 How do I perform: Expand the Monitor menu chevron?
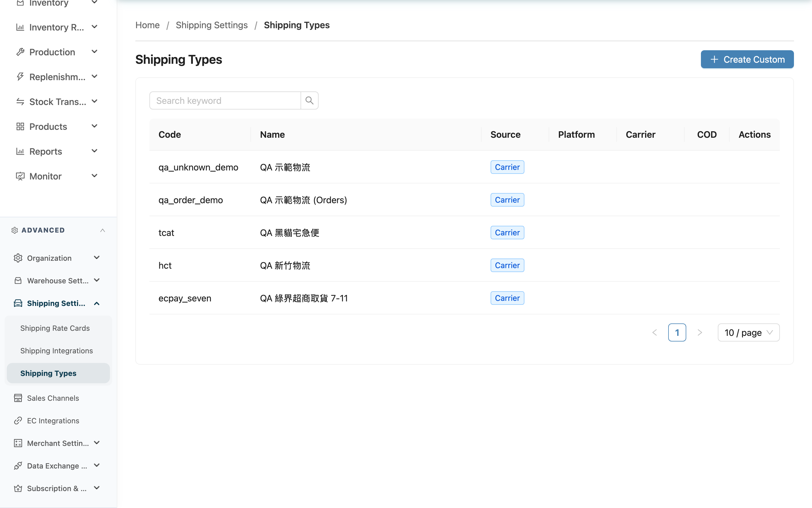click(x=95, y=176)
